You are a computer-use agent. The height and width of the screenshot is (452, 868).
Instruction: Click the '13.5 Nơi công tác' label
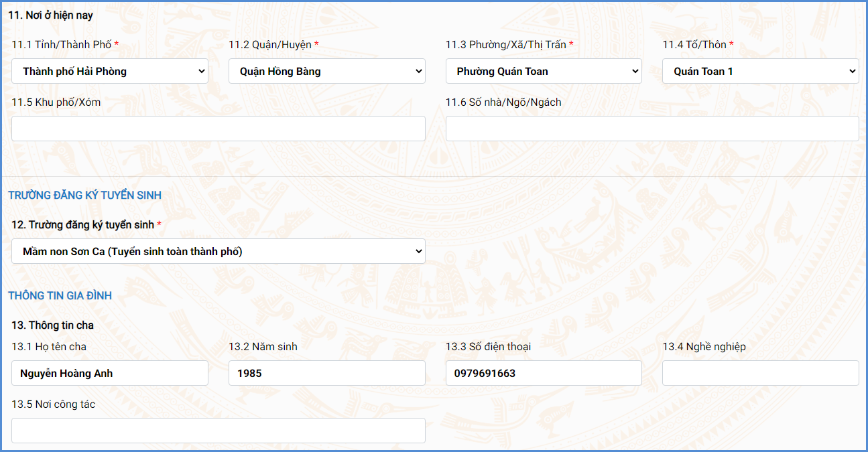(x=54, y=404)
